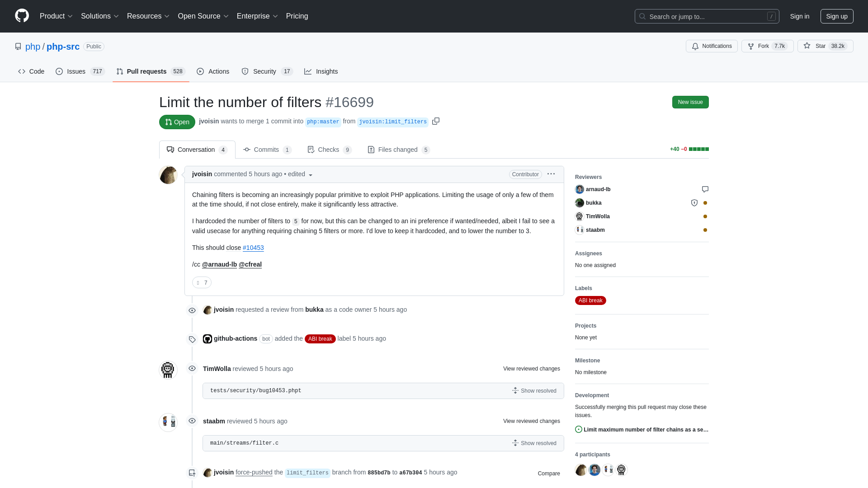868x488 pixels.
Task: Switch to the Commits tab
Action: coord(267,150)
